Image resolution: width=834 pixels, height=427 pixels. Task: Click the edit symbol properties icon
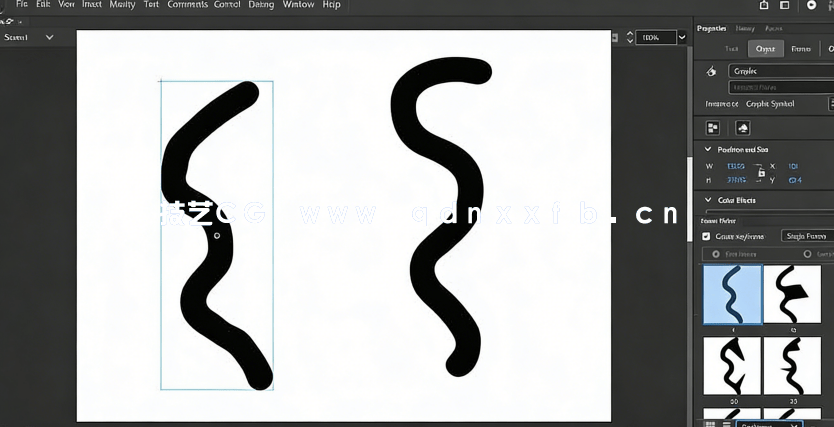pyautogui.click(x=713, y=128)
